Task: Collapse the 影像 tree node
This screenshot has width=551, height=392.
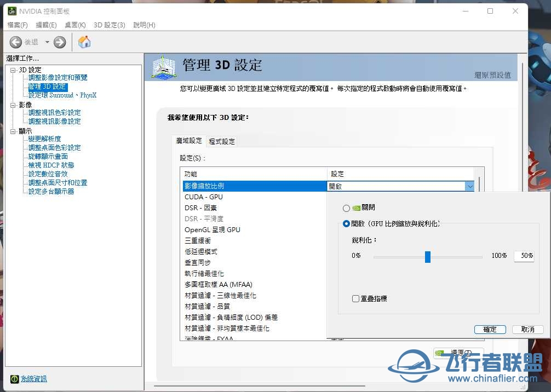Action: [x=13, y=105]
